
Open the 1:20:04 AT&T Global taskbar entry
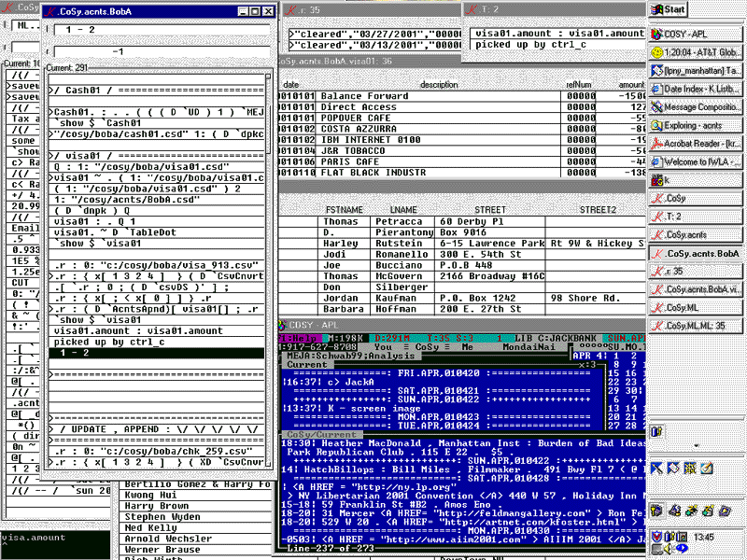coord(695,52)
